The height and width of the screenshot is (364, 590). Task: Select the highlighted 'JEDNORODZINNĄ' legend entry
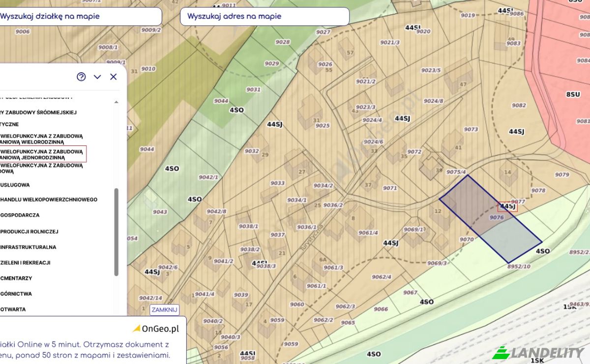[x=43, y=154]
